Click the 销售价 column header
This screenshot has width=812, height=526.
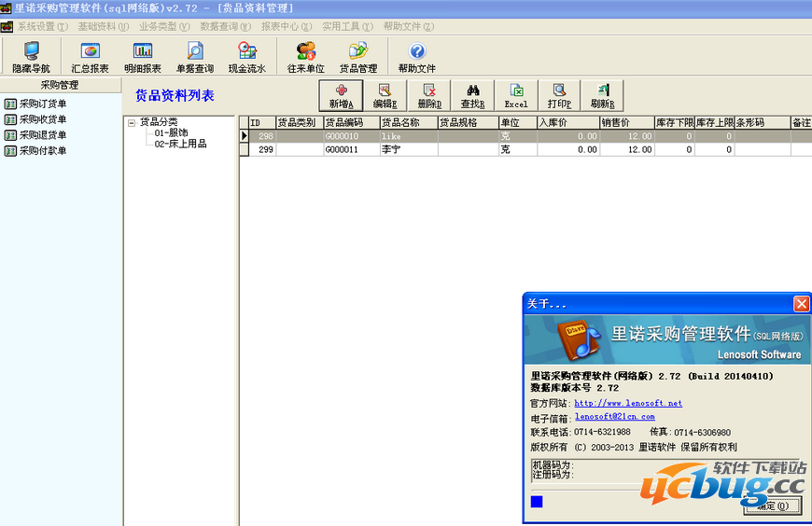click(x=626, y=123)
